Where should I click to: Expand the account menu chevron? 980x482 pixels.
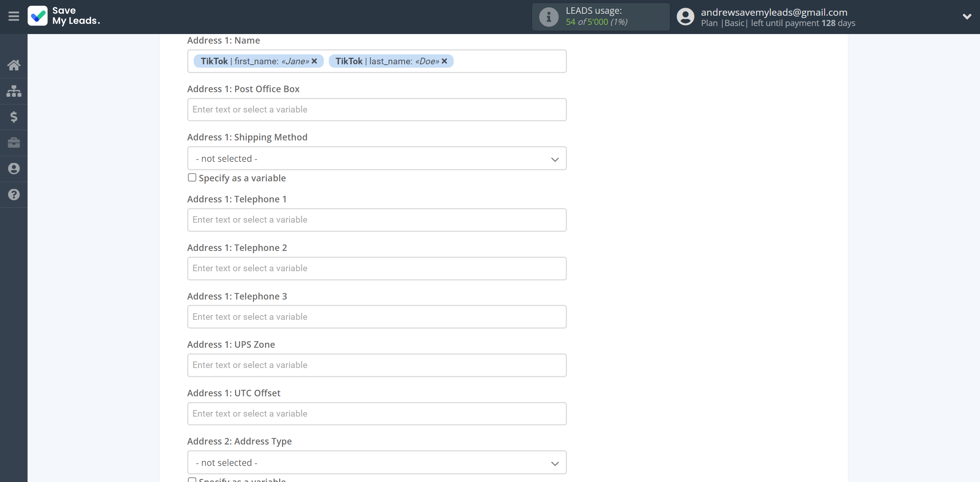tap(967, 16)
